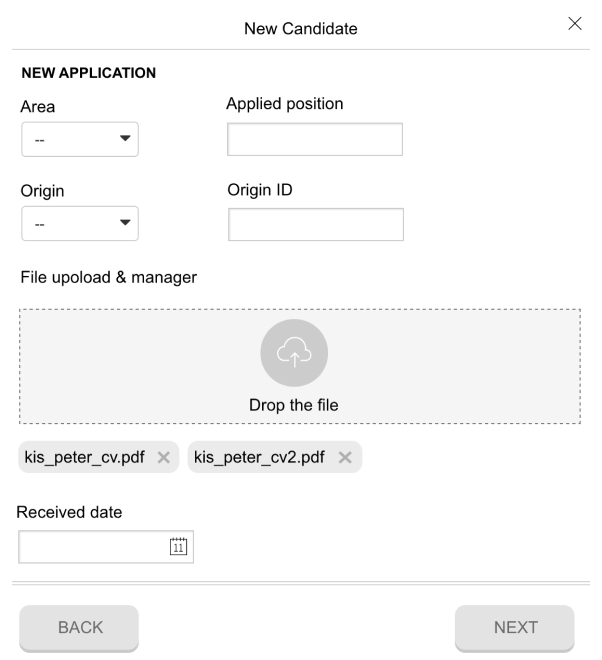Click the BACK button
Viewport: 602px width, 660px height.
[x=79, y=628]
